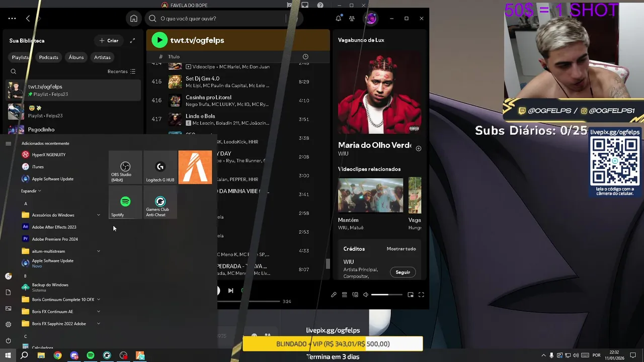644x362 pixels.
Task: Search within the library magnifier icon
Action: pyautogui.click(x=14, y=71)
